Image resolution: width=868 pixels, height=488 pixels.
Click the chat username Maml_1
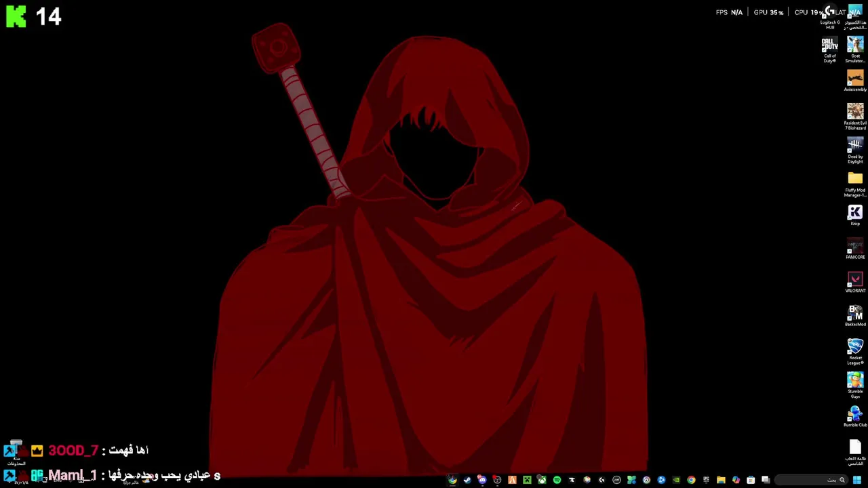(x=72, y=475)
